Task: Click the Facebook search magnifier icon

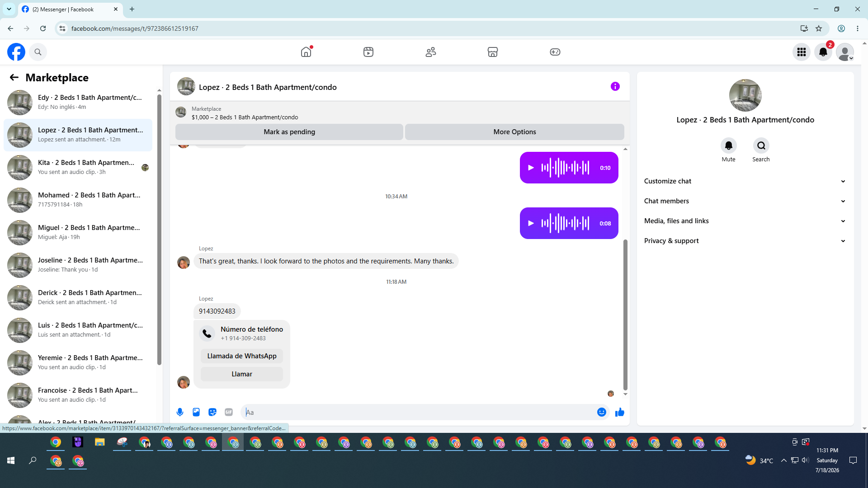Action: [x=38, y=52]
